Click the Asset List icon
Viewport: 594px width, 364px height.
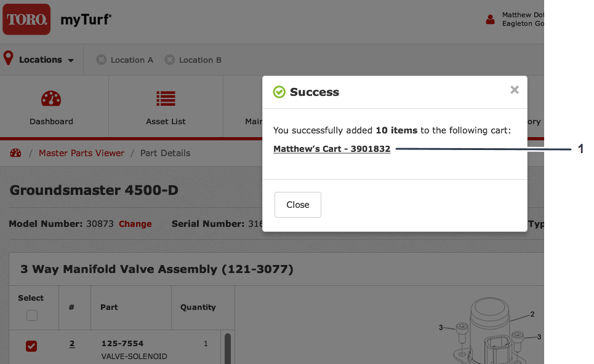point(166,98)
